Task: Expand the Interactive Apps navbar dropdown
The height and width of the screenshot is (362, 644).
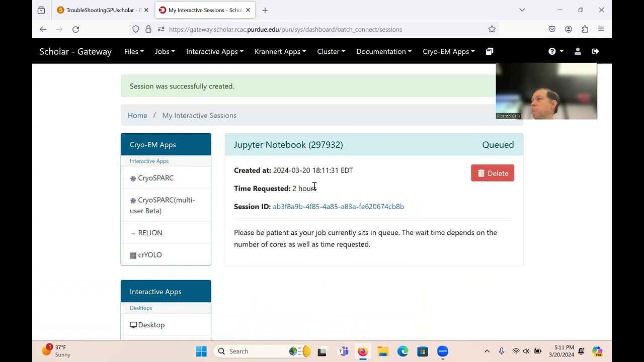Action: 214,51
